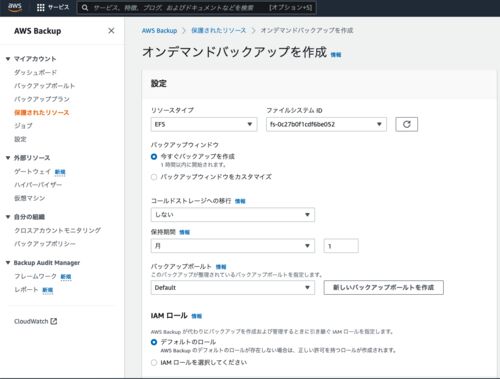This screenshot has width=500, height=379.
Task: Select IAM ロールを選択してください radio option
Action: pyautogui.click(x=154, y=363)
